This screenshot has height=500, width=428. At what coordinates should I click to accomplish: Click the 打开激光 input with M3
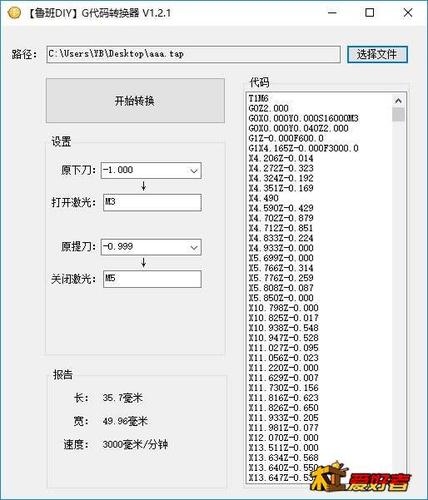152,202
